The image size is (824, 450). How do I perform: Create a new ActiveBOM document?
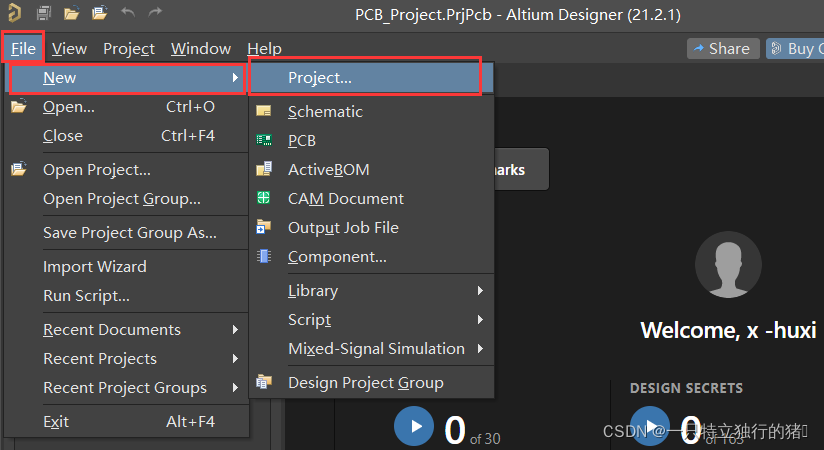(x=372, y=169)
